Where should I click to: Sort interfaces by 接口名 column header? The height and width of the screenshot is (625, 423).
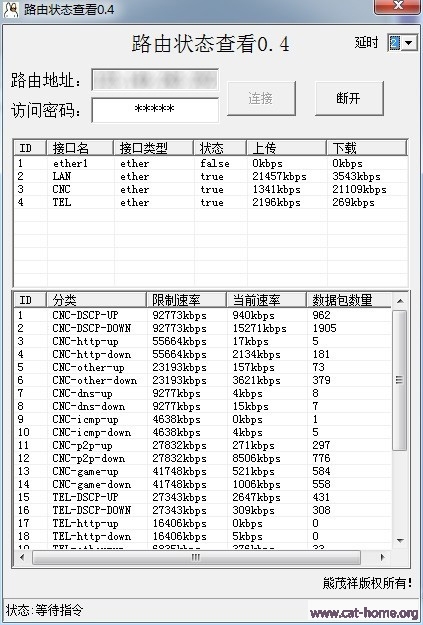coord(80,148)
